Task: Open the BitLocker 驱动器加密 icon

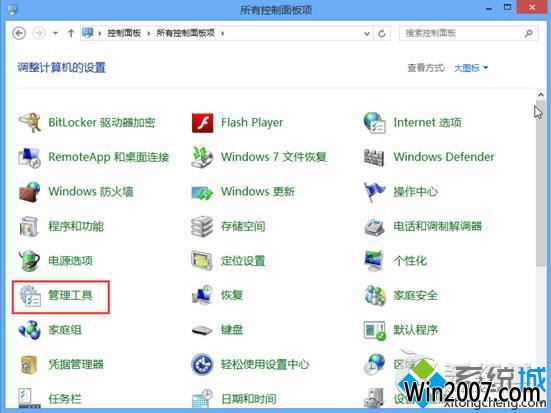Action: (30, 123)
